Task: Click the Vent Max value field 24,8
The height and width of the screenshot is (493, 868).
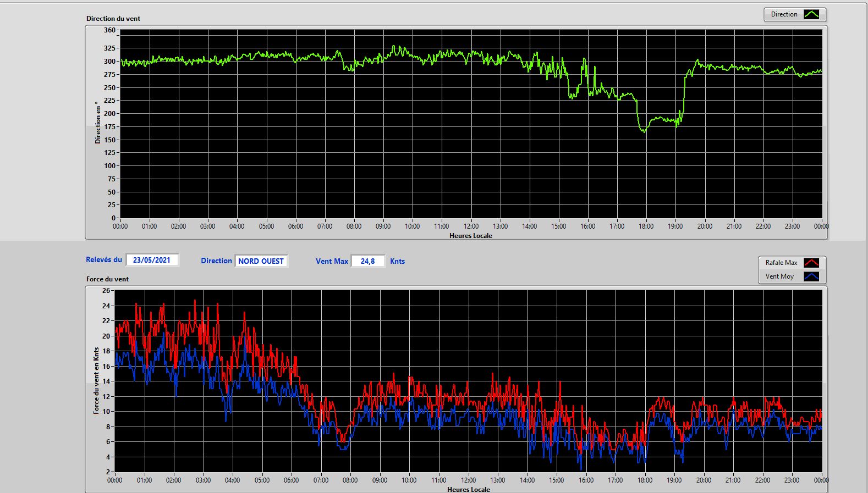Action: pyautogui.click(x=368, y=261)
